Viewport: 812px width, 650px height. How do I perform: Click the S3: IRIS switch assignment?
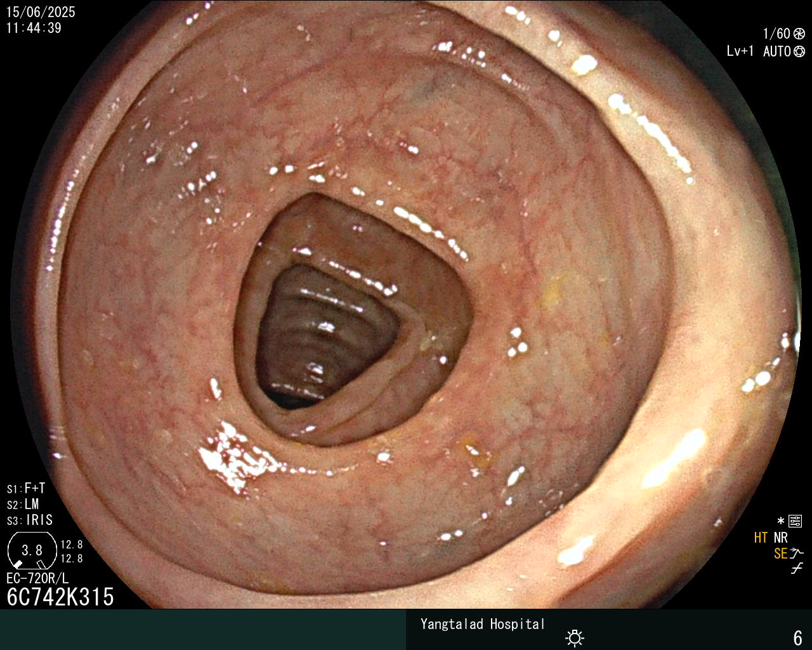tap(30, 520)
